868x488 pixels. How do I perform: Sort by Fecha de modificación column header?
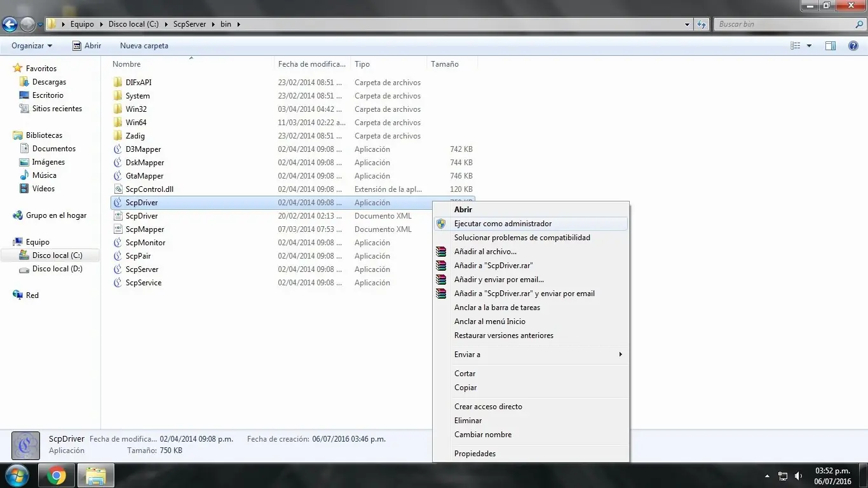click(313, 64)
